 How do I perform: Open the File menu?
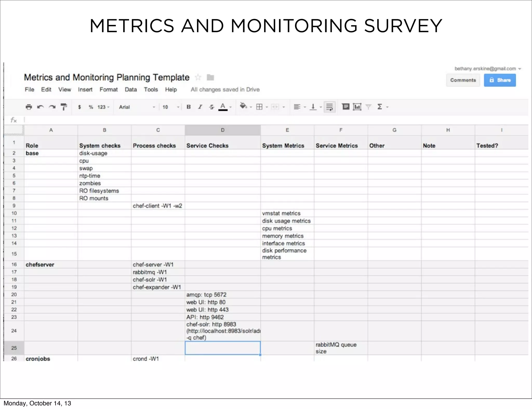point(29,90)
